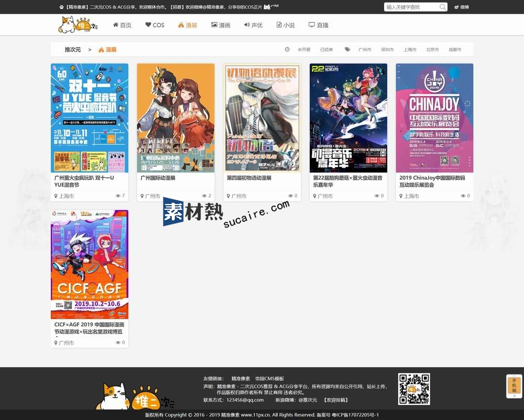The image size is (524, 420).
Task: Open the 双十一 U YUE poster thumbnail
Action: 90,118
